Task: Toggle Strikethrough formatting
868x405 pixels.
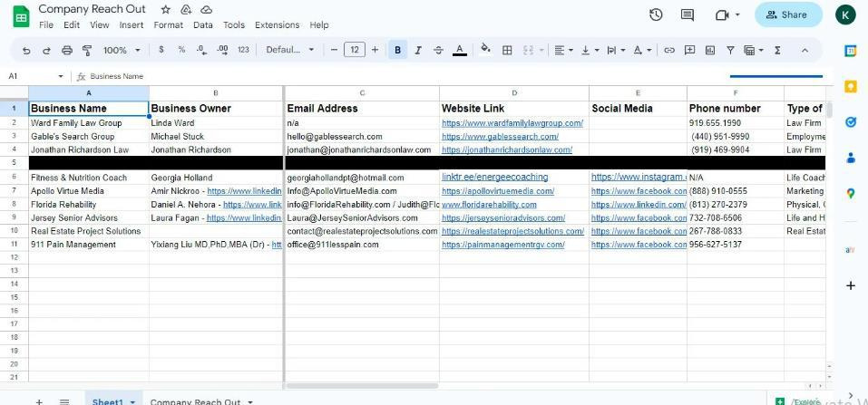Action: pos(438,50)
